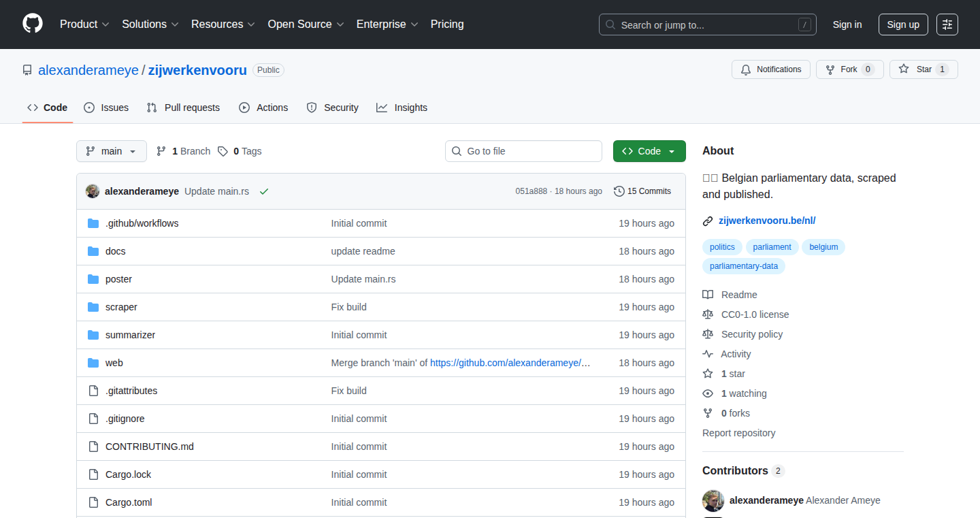Open the zijwerkenvooru repository name link
The height and width of the screenshot is (518, 980).
click(x=197, y=70)
